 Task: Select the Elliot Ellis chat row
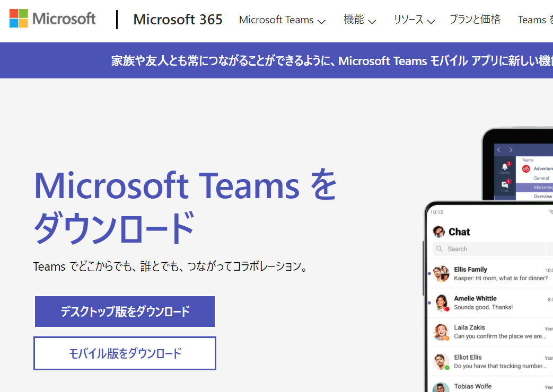point(490,361)
